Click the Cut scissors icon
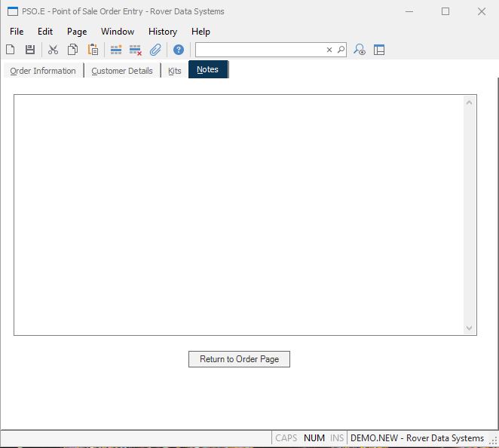The height and width of the screenshot is (448, 499). point(53,50)
